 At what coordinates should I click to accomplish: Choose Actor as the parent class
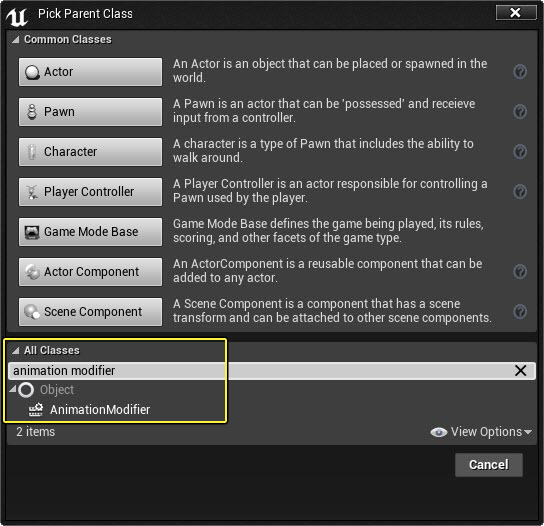point(90,72)
